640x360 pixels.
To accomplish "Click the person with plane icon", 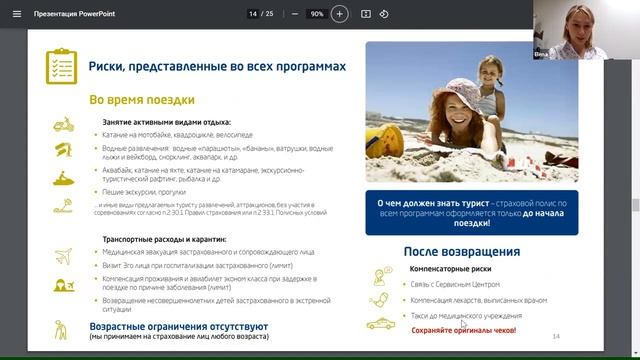I will [x=64, y=285].
